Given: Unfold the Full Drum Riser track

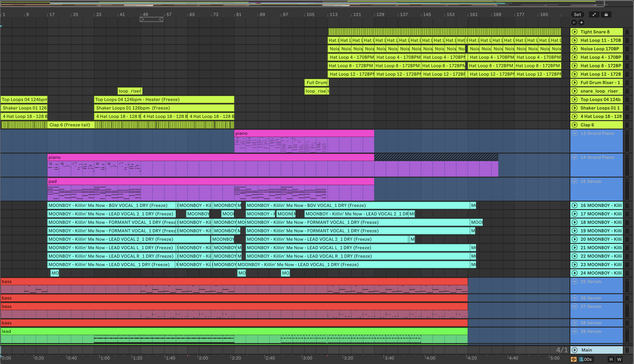Looking at the screenshot, I should [575, 83].
